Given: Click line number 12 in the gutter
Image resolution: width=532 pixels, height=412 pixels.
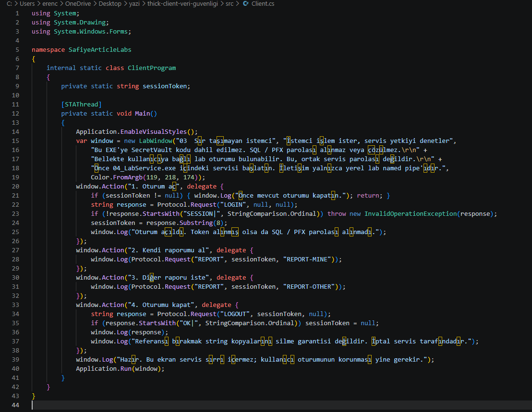Looking at the screenshot, I should (x=16, y=114).
